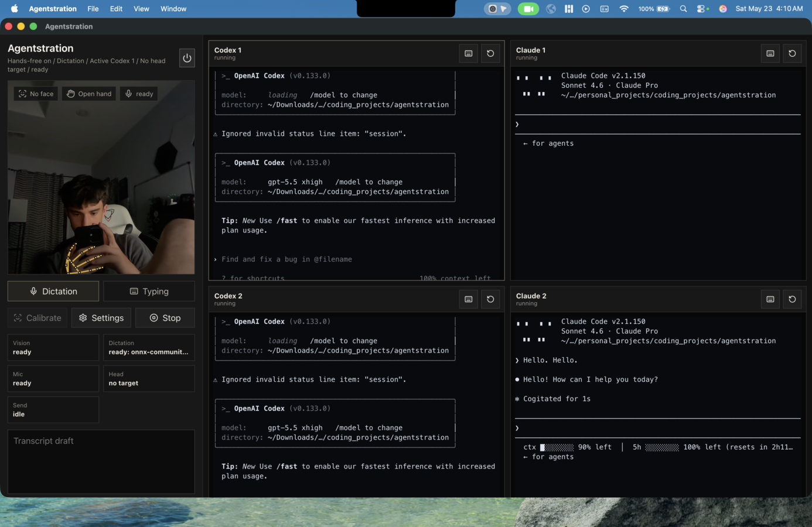Click the Dictation ready: onnx-communit status tile
This screenshot has width=812, height=527.
coord(149,348)
